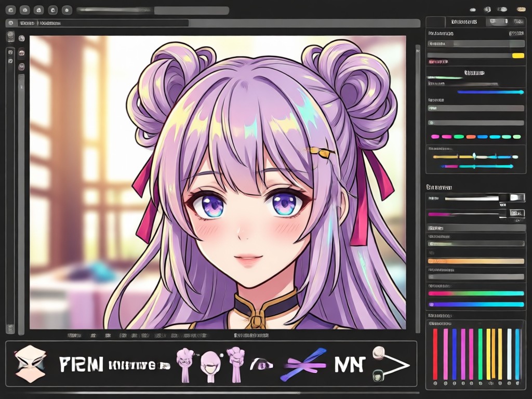Click the round tool icon beside the canvas top-left corner

click(x=22, y=38)
